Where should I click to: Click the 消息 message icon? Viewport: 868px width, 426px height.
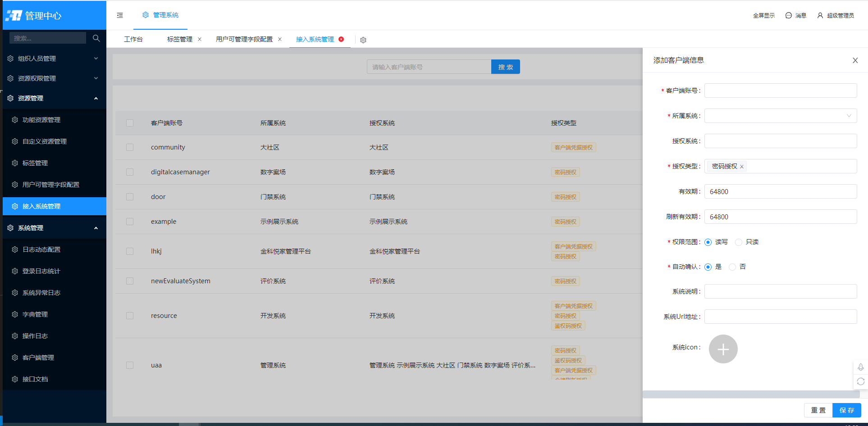[788, 15]
